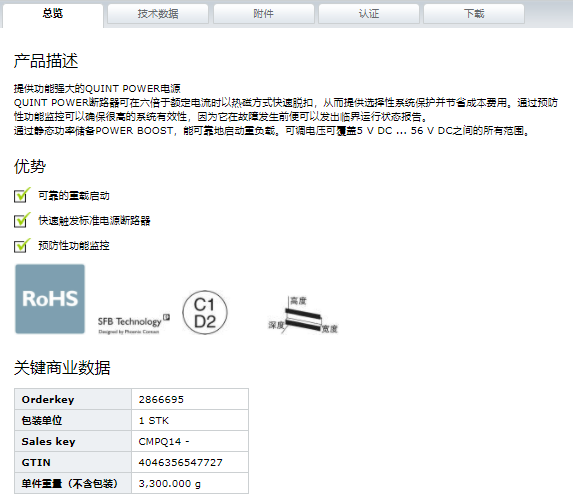Click the GTIN label cell
573x498 pixels.
[x=73, y=462]
